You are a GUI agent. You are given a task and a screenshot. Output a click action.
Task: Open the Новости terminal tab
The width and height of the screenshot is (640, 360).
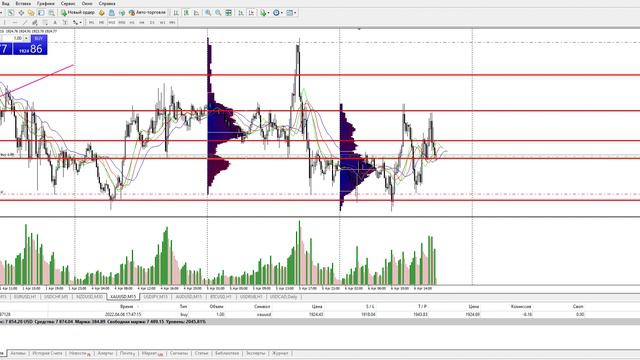click(x=79, y=353)
